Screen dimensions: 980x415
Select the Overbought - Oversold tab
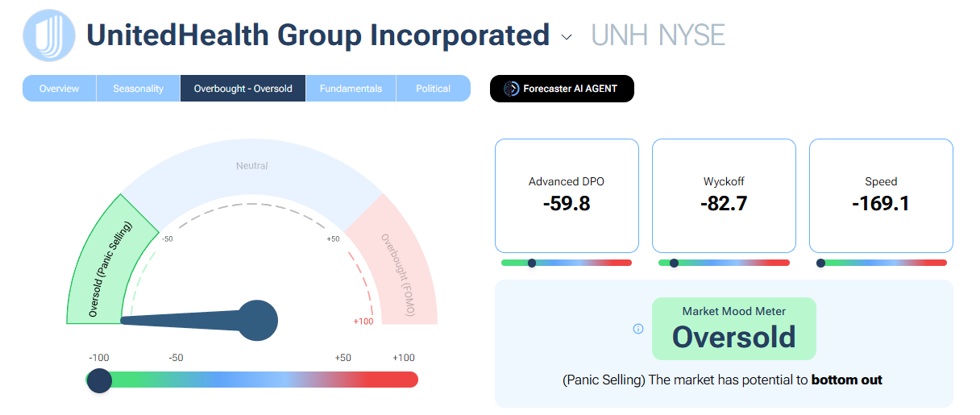(x=243, y=89)
